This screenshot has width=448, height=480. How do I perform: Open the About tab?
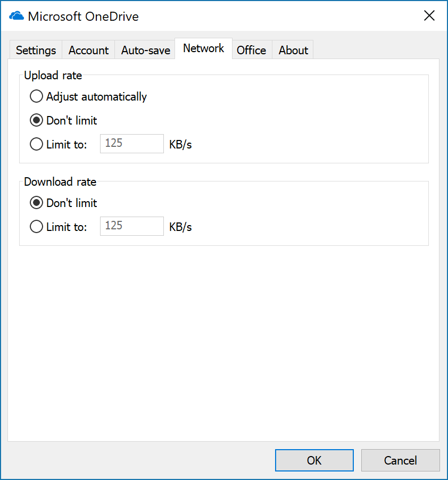click(x=293, y=51)
